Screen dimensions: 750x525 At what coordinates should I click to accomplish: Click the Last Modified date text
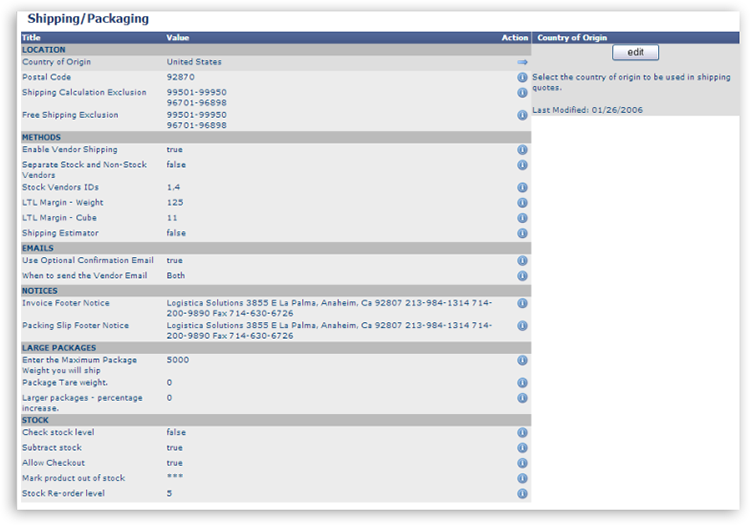pyautogui.click(x=587, y=110)
